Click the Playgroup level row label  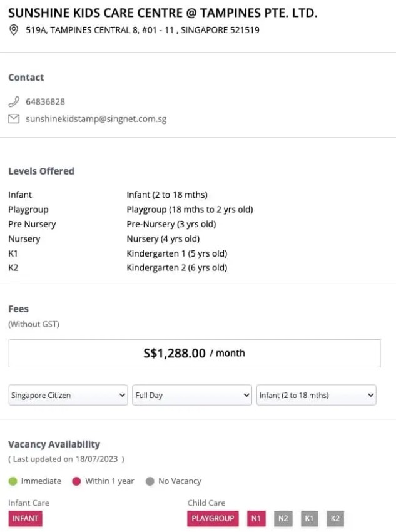[29, 210]
